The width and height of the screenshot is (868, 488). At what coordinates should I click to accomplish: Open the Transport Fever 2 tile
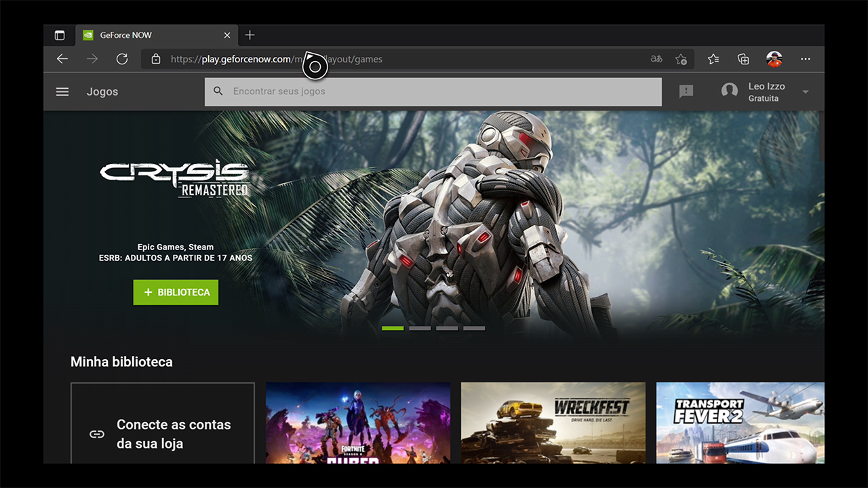(741, 423)
